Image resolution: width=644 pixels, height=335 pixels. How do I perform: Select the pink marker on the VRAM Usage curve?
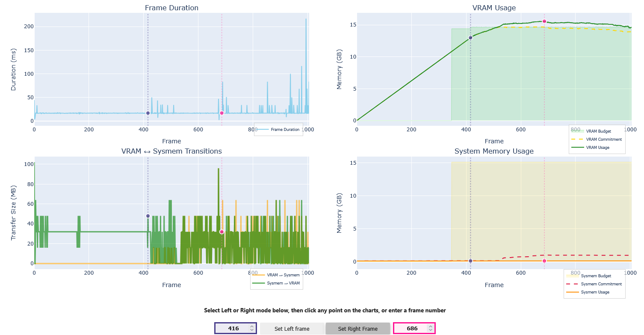coord(544,21)
